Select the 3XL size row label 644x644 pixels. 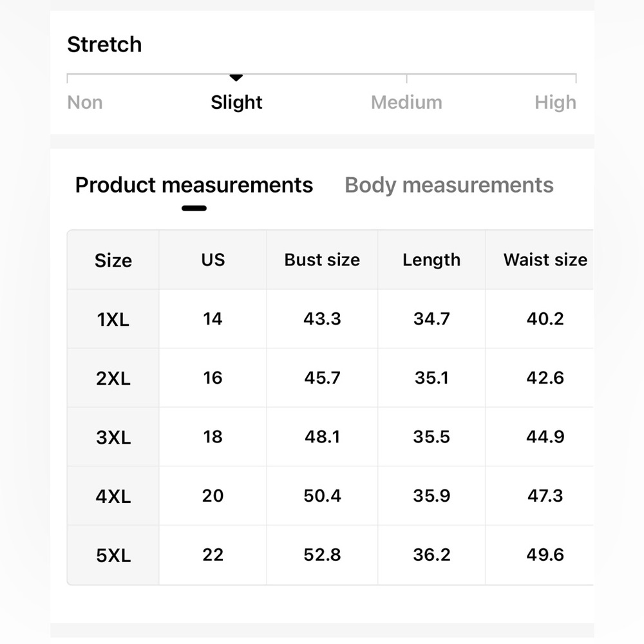click(113, 437)
